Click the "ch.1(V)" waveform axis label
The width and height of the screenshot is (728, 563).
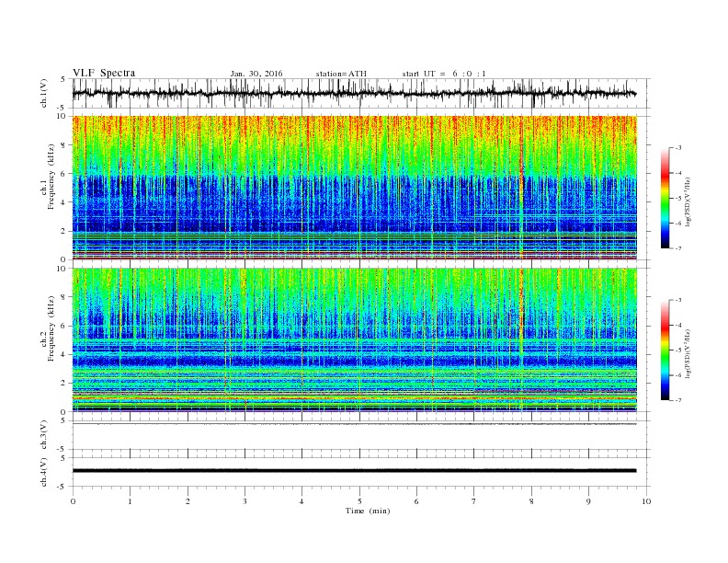[x=44, y=93]
